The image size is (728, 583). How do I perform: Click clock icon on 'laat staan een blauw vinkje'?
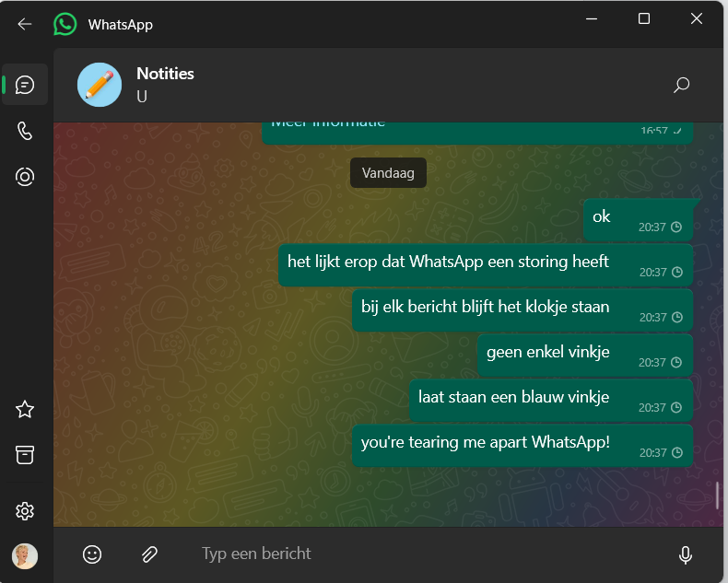pos(676,407)
